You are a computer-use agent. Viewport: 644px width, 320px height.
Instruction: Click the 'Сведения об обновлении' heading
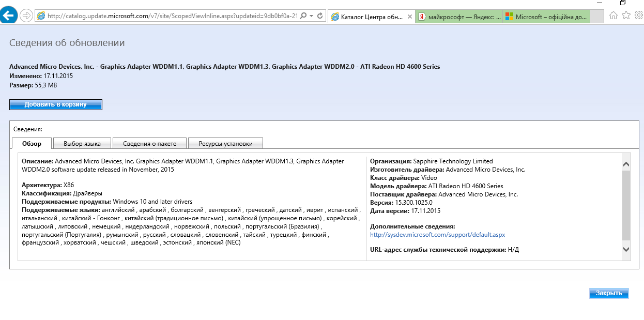tap(67, 43)
